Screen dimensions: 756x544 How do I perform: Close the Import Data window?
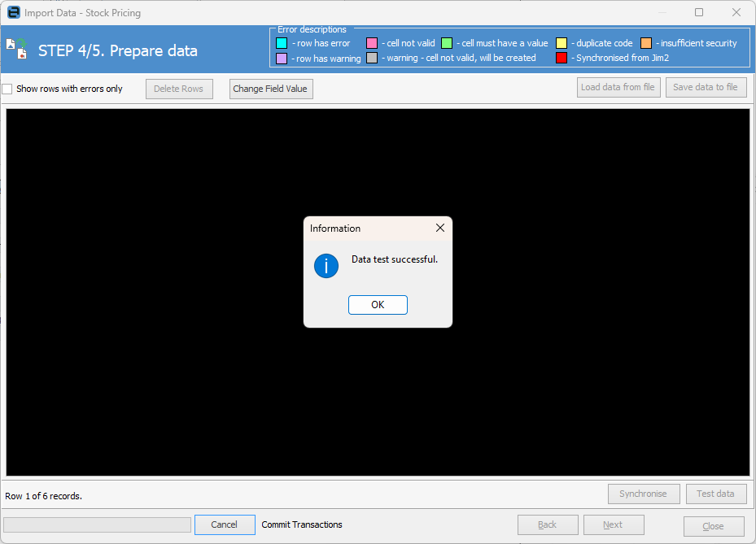(x=736, y=12)
